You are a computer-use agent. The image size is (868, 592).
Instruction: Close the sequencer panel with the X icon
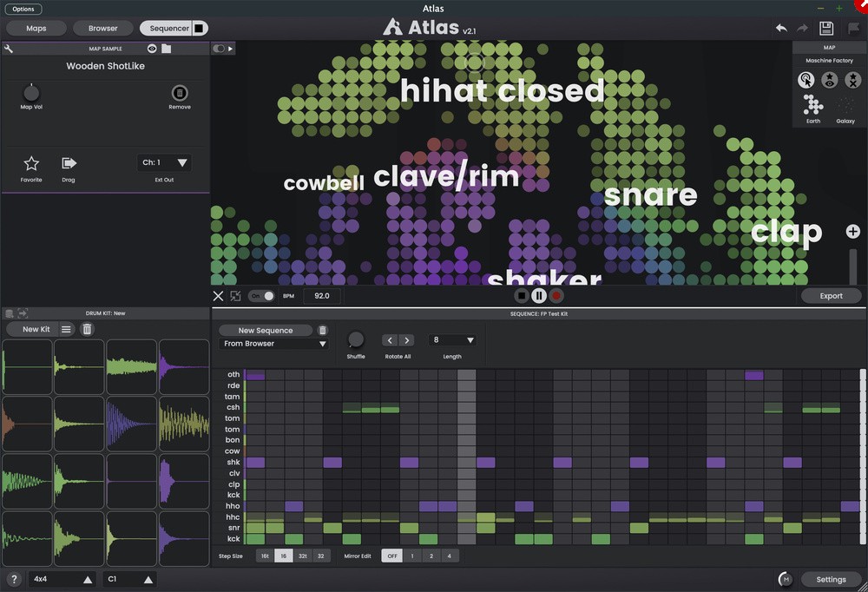pos(218,296)
